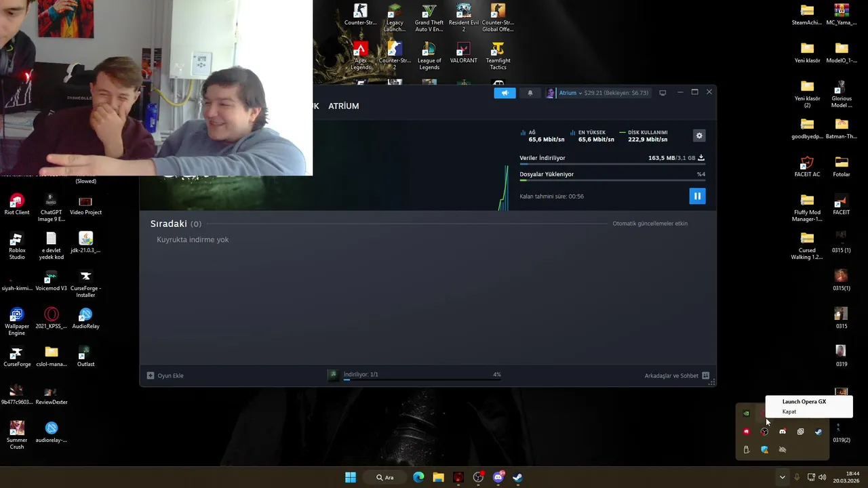Select the Fotolar folder on desktop
The image size is (868, 488).
click(x=842, y=167)
